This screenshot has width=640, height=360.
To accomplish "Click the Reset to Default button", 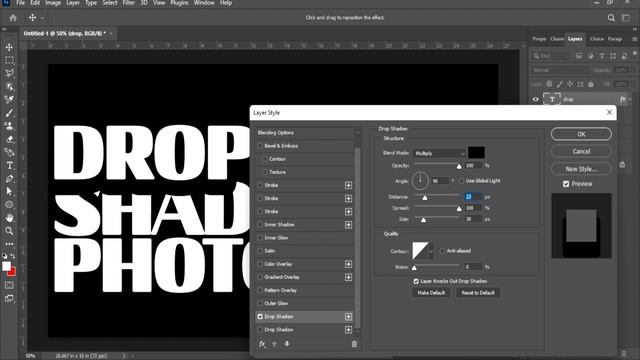I will click(478, 293).
